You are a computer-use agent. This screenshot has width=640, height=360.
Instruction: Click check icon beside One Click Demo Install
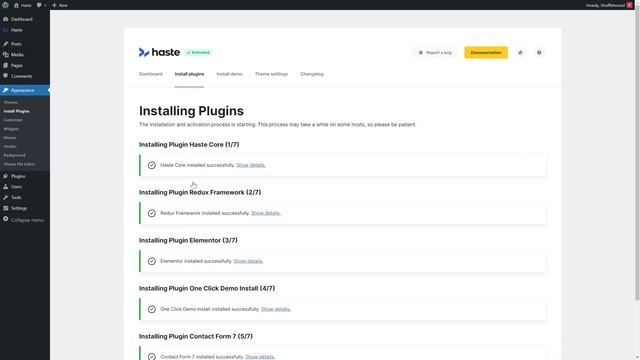pos(152,309)
